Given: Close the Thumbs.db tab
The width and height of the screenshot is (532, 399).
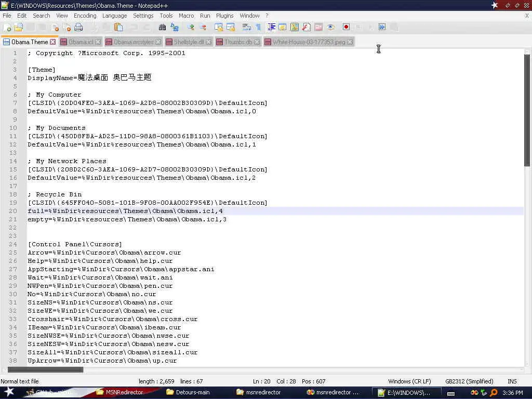Looking at the screenshot, I should (257, 42).
